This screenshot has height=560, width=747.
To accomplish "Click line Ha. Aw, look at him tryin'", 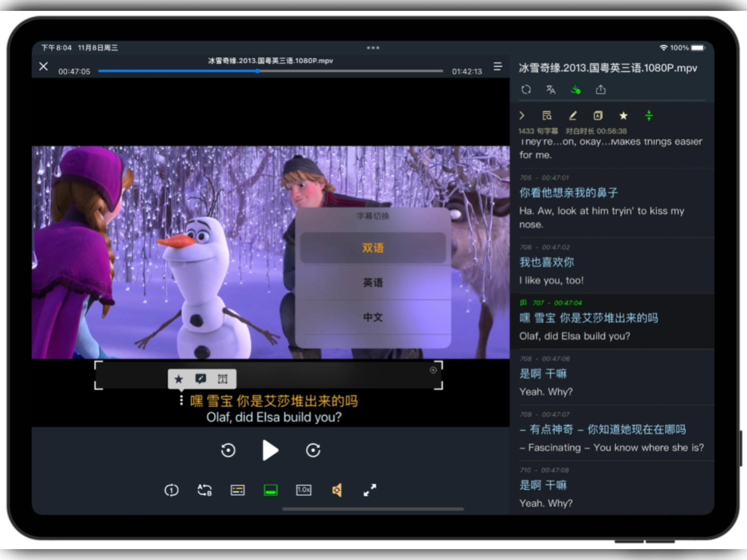I will pyautogui.click(x=602, y=217).
